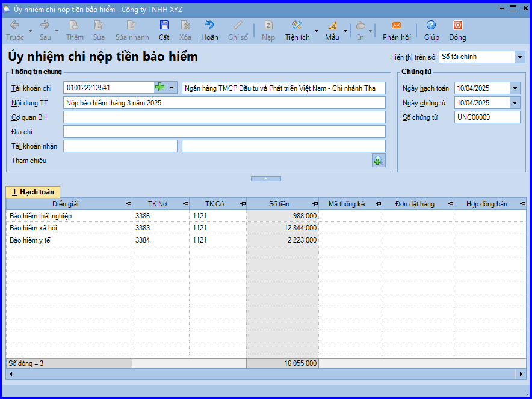
Task: Click in Nội dung TT field
Action: (224, 103)
